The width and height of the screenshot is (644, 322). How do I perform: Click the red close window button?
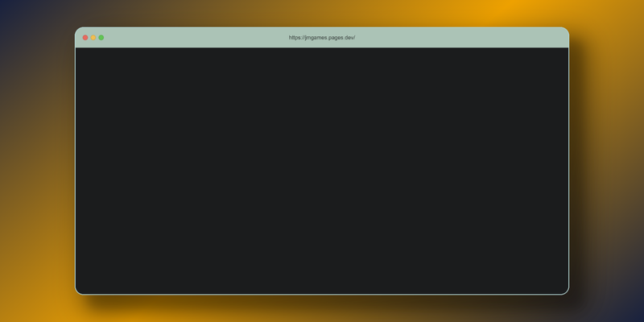[85, 38]
